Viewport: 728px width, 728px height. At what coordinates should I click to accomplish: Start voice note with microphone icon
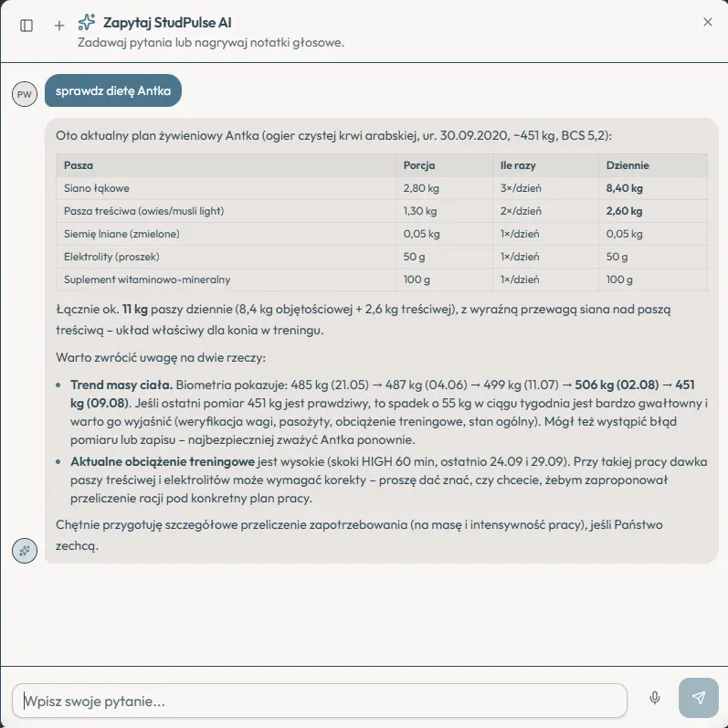click(655, 698)
